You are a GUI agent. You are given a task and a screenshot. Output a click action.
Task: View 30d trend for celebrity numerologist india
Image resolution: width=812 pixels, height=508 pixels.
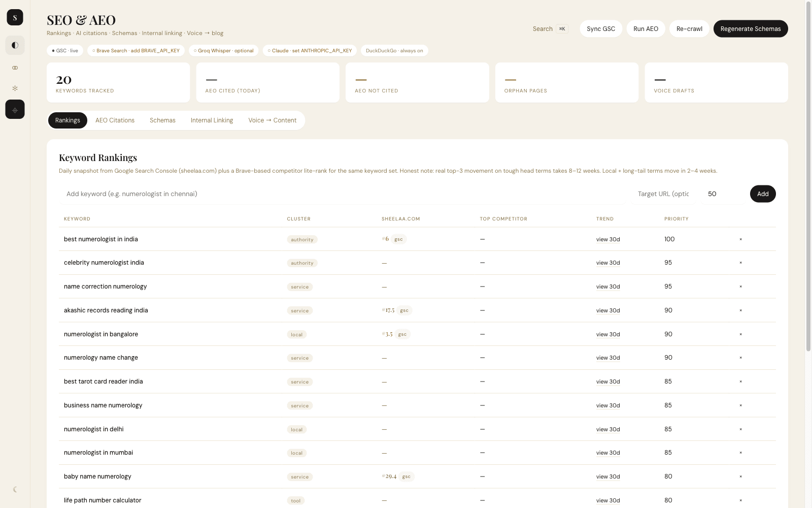coord(608,263)
